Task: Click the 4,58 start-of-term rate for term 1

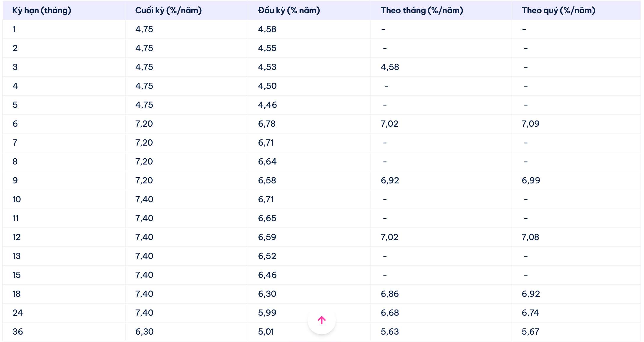Action: pyautogui.click(x=267, y=29)
